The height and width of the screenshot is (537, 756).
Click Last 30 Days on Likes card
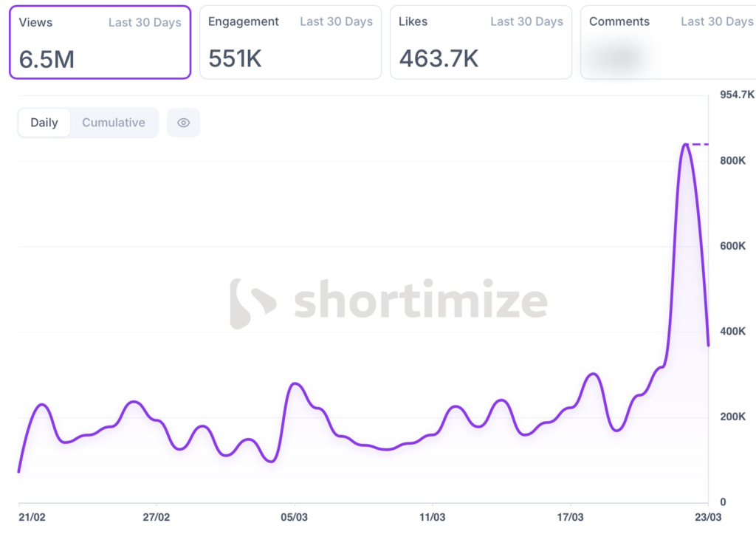pos(526,22)
